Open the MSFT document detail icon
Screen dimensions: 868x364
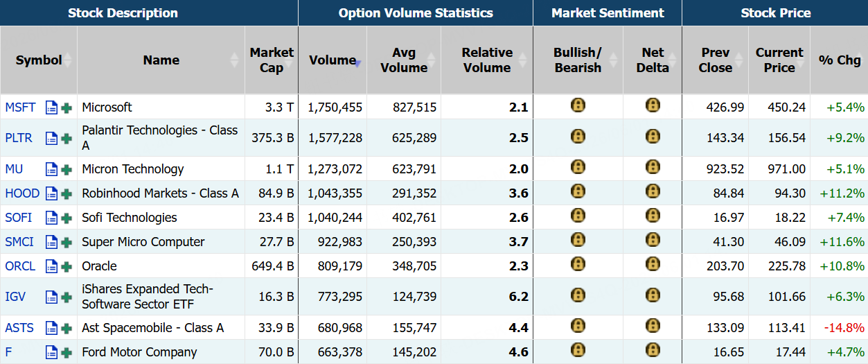51,107
